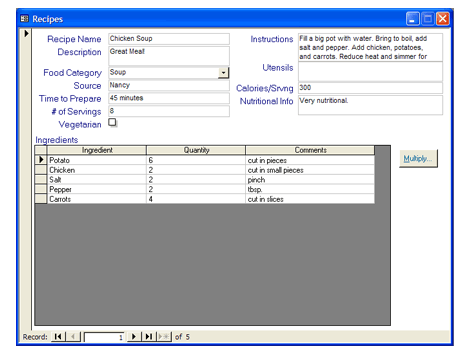This screenshot has width=473, height=362.
Task: Select the Pepper ingredient cell
Action: pos(97,189)
